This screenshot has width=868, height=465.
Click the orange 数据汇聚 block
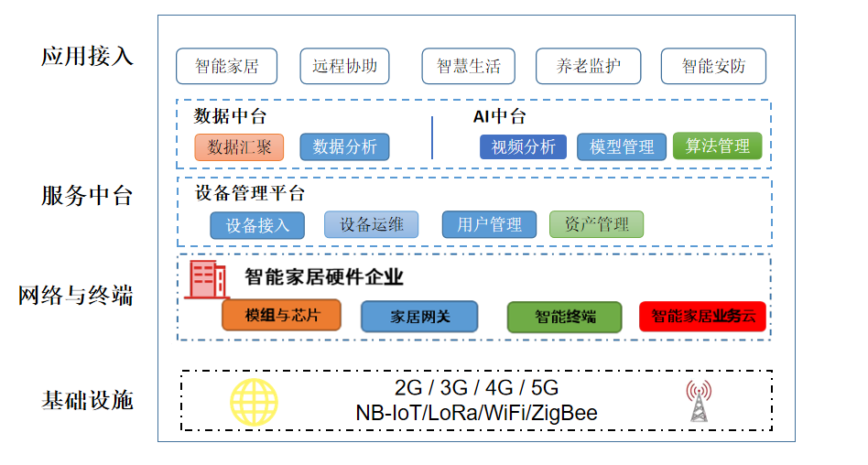[239, 147]
